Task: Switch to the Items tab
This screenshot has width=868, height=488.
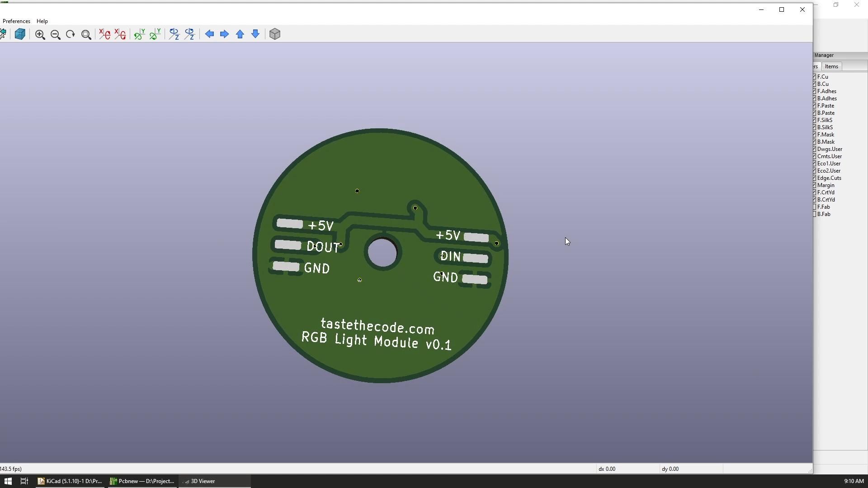Action: pos(831,66)
